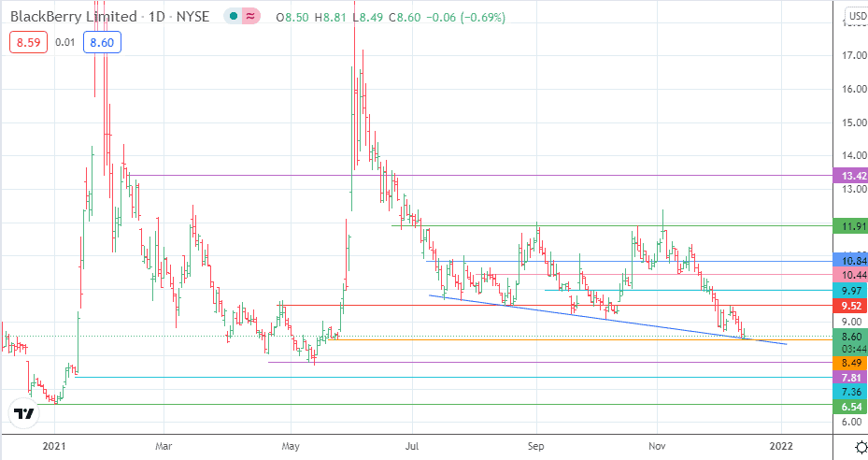
Task: Select the 10.44 pink price label
Action: (850, 275)
